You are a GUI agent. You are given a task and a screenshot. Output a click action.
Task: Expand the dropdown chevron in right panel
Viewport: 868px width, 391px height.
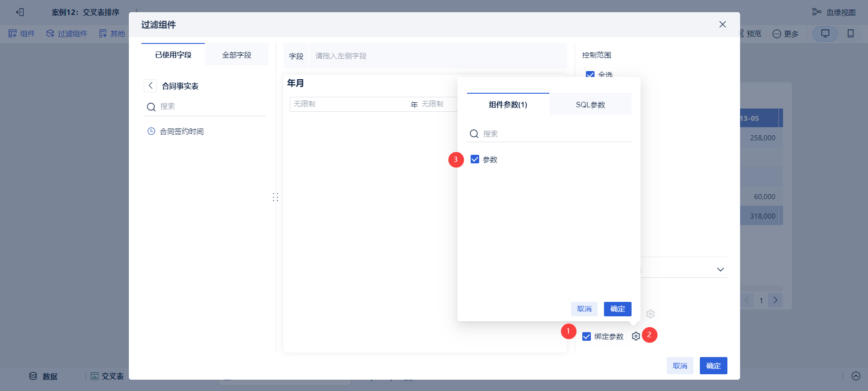[x=720, y=270]
